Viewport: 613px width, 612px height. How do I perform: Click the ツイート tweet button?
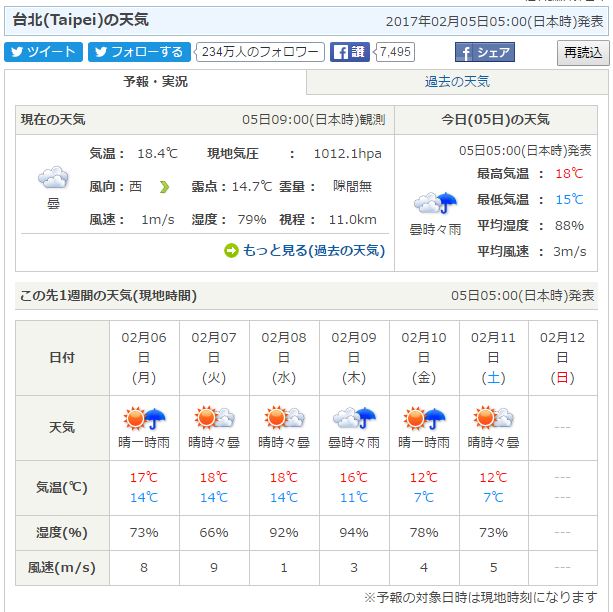[43, 52]
